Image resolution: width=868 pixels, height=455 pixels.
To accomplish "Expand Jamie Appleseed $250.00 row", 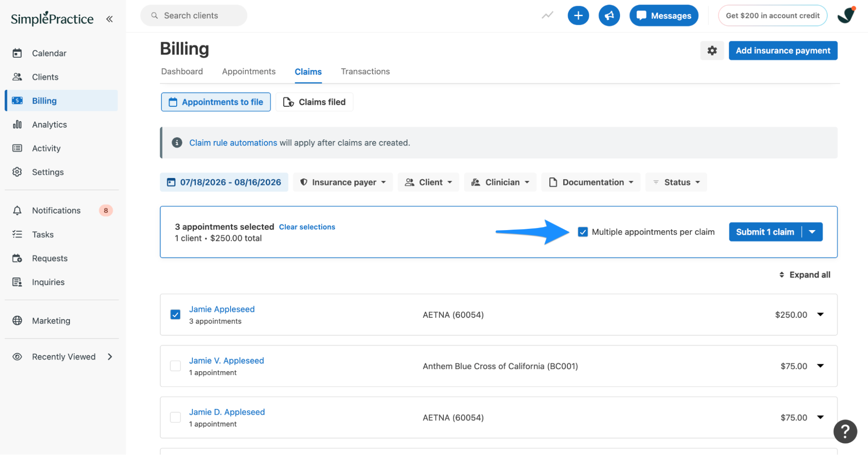I will (x=820, y=314).
